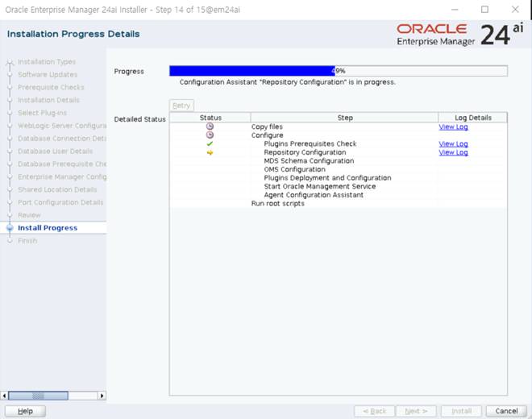
Task: Click the Install button
Action: click(461, 411)
